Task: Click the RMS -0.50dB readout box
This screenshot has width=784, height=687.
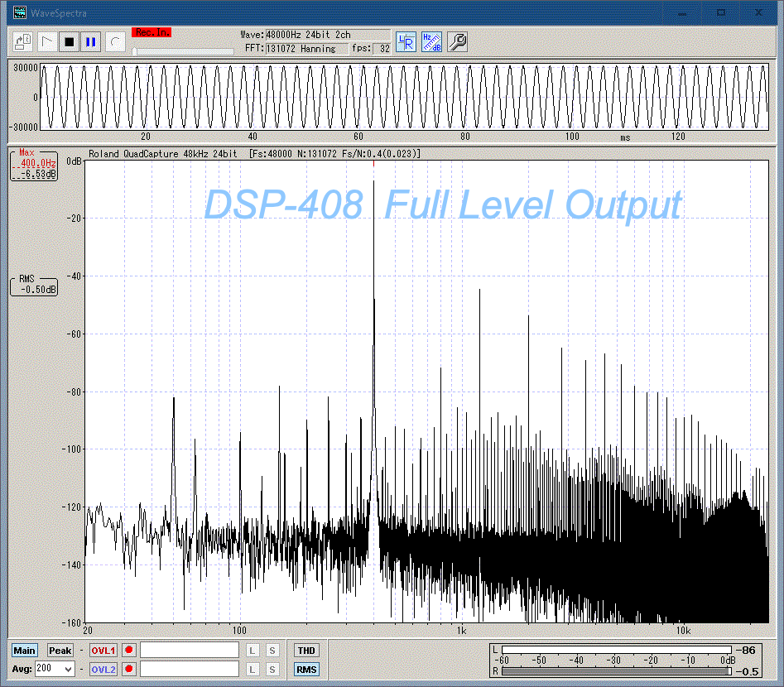Action: (34, 286)
